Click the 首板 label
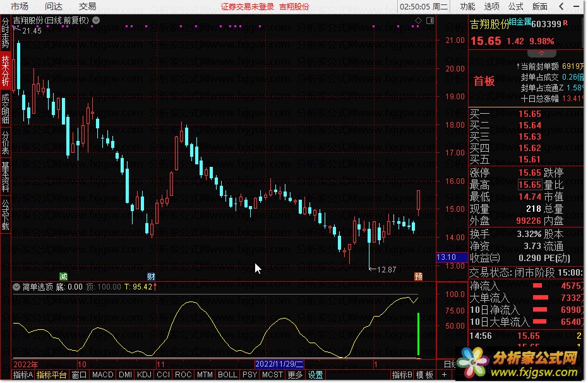Image resolution: width=588 pixels, height=383 pixels. [x=484, y=81]
